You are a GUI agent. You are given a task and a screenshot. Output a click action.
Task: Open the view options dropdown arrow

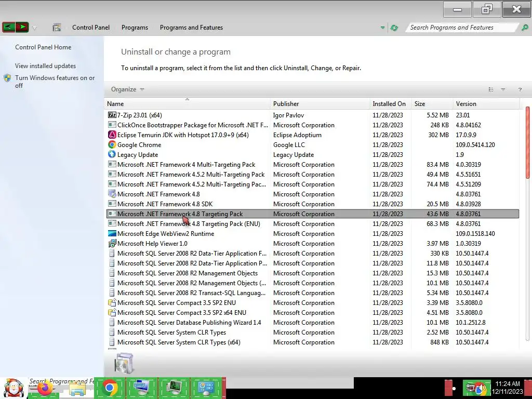(x=503, y=89)
